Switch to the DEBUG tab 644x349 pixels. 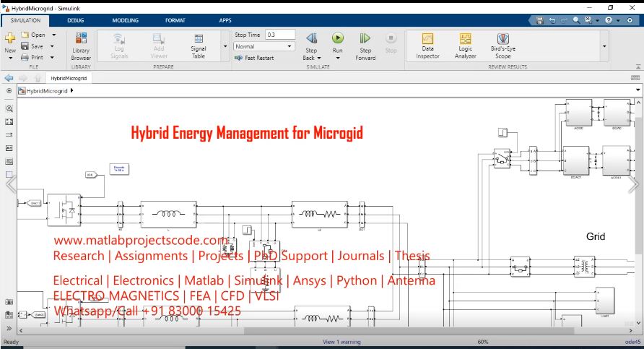tap(76, 20)
